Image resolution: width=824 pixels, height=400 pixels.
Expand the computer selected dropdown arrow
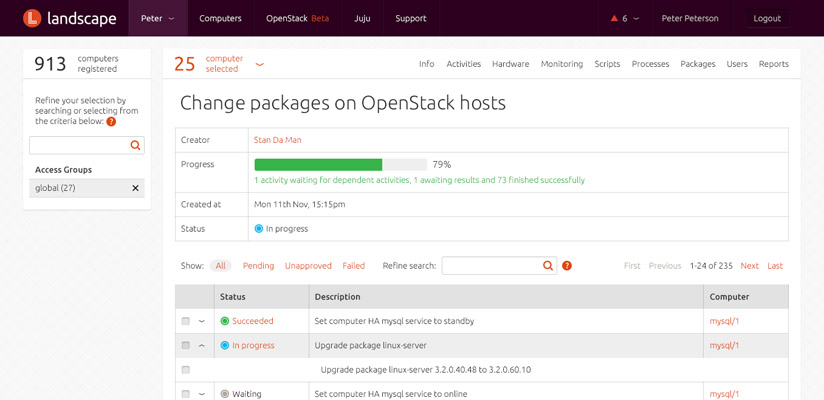coord(259,64)
